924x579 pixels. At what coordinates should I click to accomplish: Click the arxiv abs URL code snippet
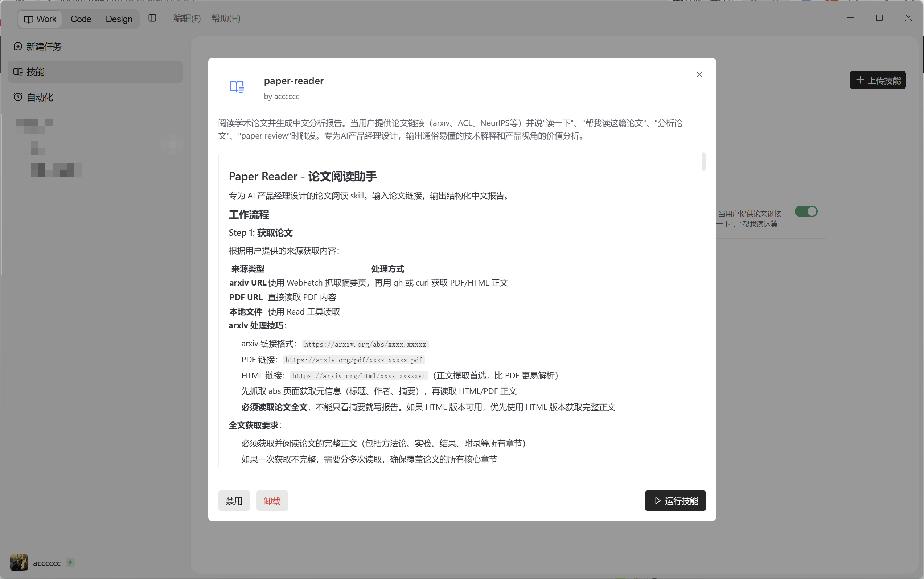365,344
